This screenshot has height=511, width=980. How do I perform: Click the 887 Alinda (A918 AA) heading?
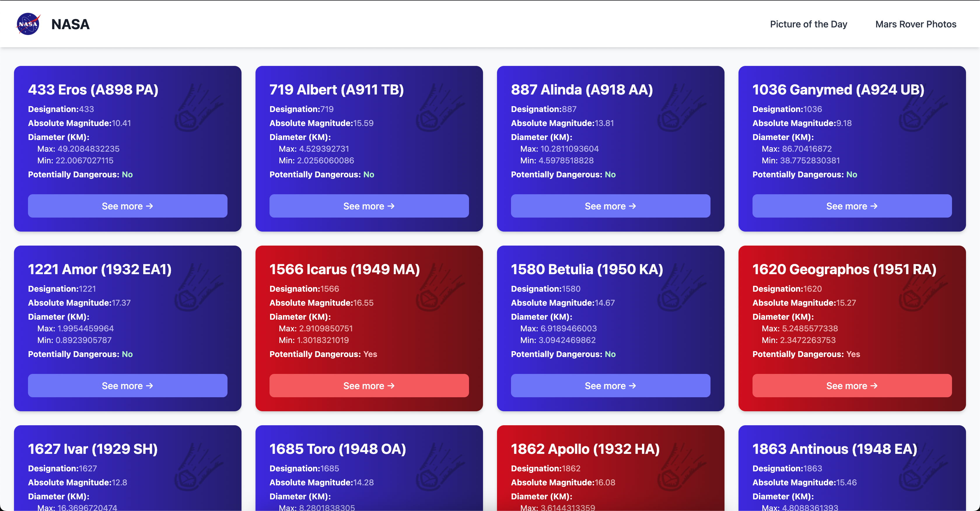582,90
